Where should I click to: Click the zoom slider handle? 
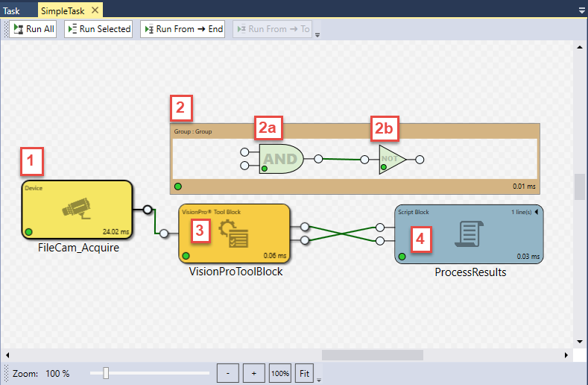[107, 372]
